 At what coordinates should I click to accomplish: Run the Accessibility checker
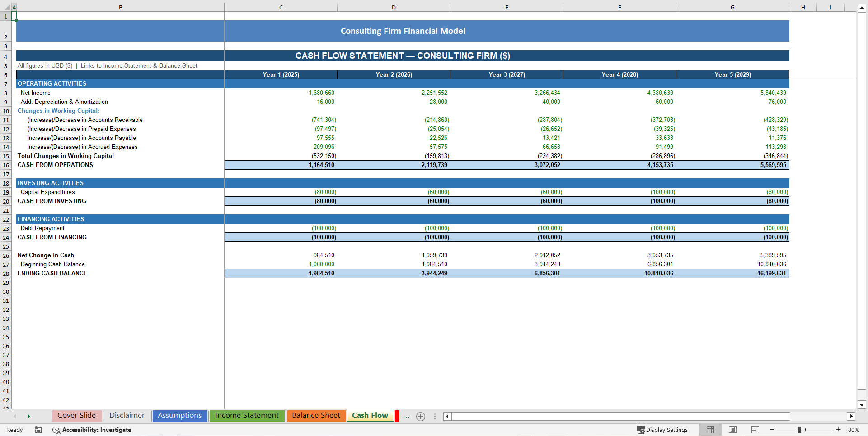pyautogui.click(x=92, y=430)
